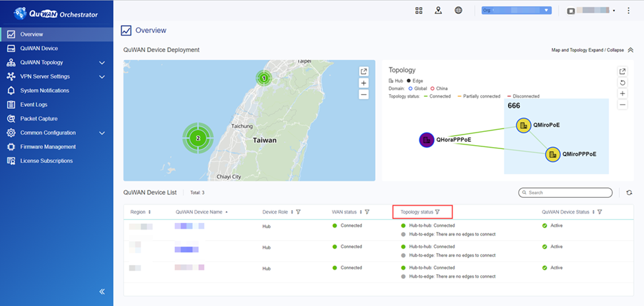Click the "Taichung" map label

[x=242, y=127]
